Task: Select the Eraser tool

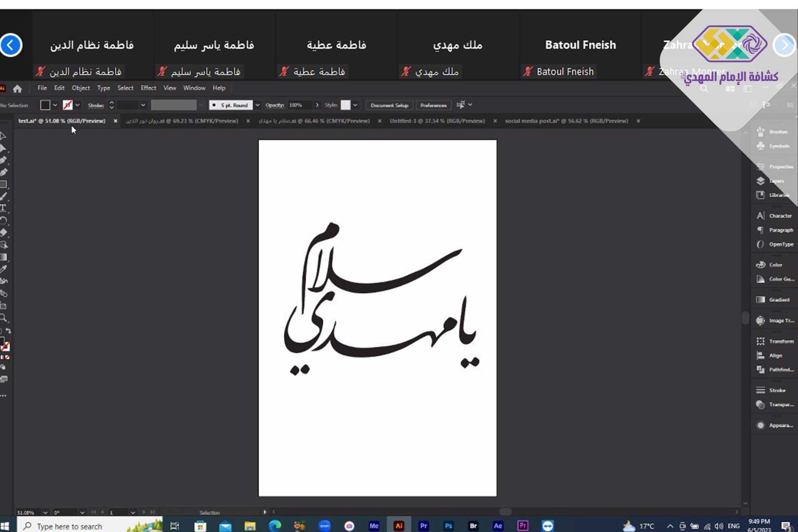Action: tap(3, 233)
